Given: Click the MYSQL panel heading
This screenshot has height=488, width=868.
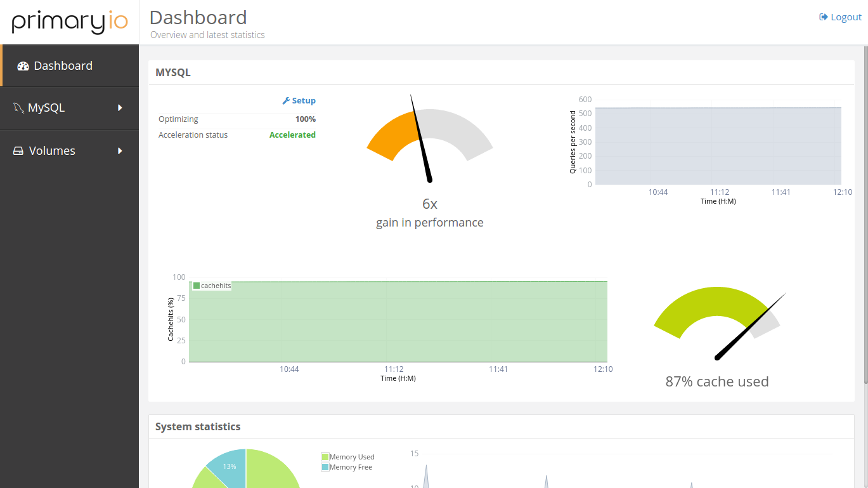Looking at the screenshot, I should [173, 72].
